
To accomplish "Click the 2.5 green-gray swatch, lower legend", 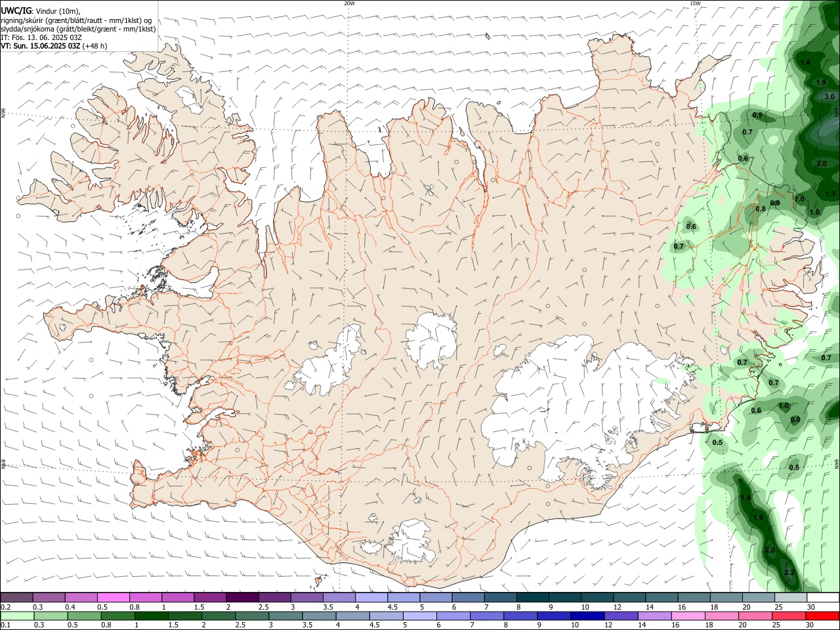I will click(251, 616).
